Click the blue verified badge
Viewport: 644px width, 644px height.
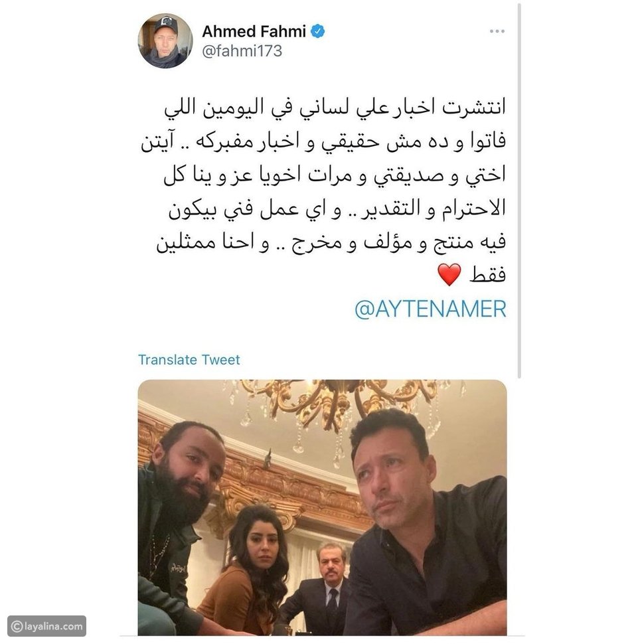click(x=317, y=31)
